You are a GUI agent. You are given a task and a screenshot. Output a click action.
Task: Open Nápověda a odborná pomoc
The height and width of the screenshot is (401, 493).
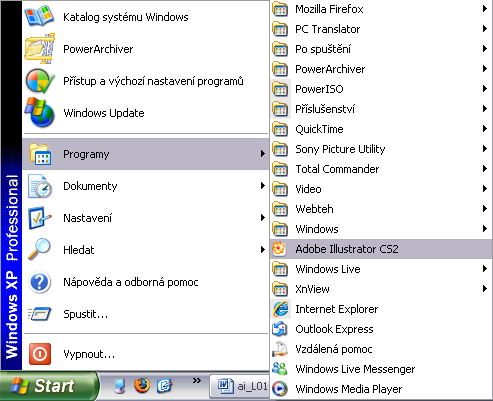[145, 282]
